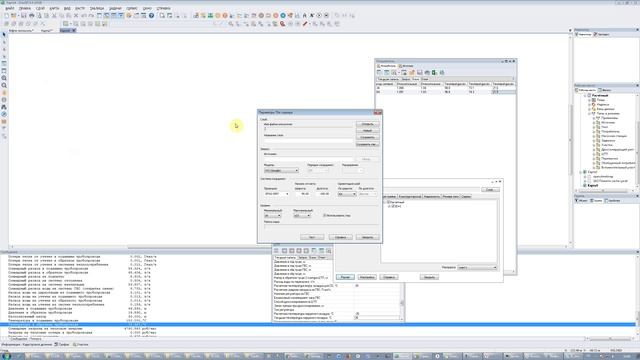640x360 pixels.
Task: Click the orange folder icon in table window toolbar
Action: pyautogui.click(x=412, y=73)
